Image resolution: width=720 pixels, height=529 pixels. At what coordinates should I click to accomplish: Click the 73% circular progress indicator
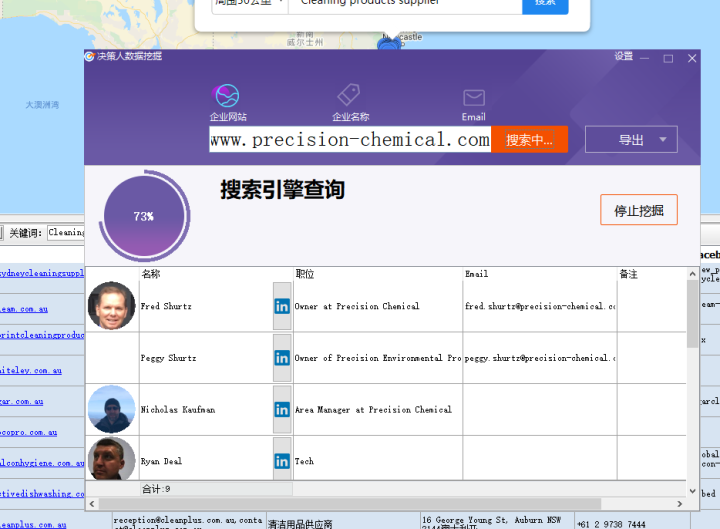(144, 216)
